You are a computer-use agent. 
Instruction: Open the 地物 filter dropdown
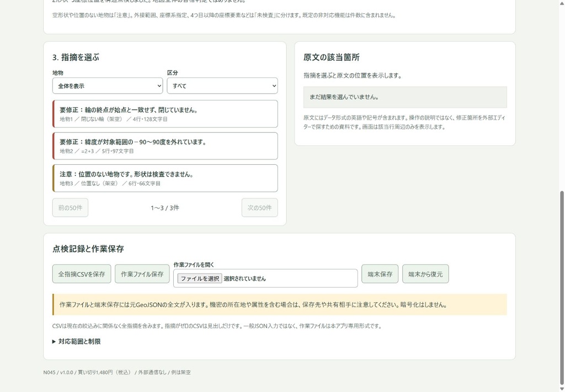click(108, 85)
